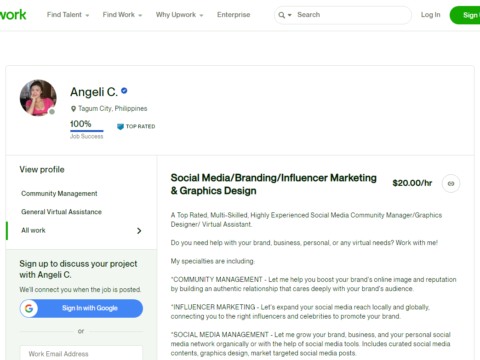Open the Find Work menu
The image size is (480, 360).
(122, 15)
